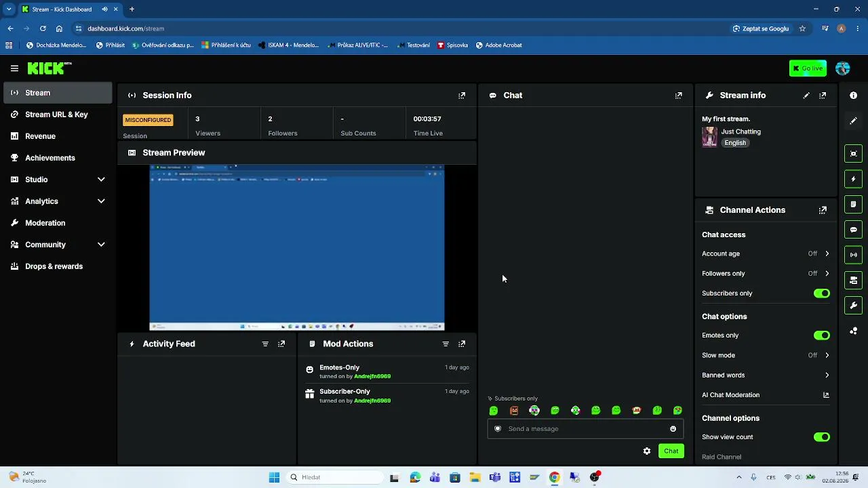Image resolution: width=868 pixels, height=488 pixels.
Task: Click the browser address bar
Action: point(400,28)
